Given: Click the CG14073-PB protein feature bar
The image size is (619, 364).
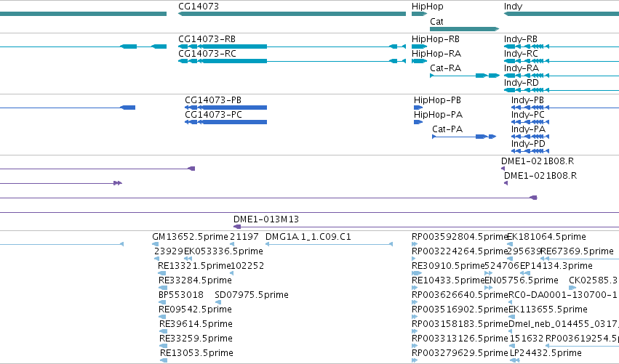Looking at the screenshot, I should (225, 108).
